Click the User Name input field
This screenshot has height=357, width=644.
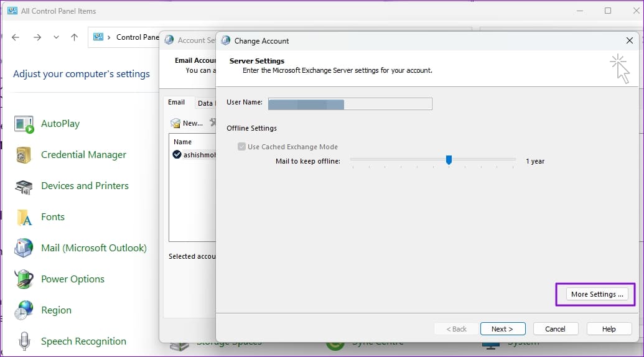350,104
